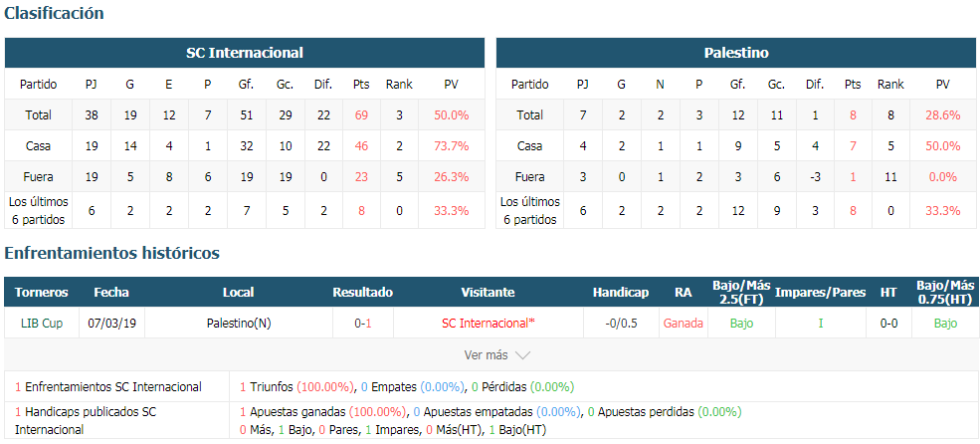Open Palestino(N) home team link
The image size is (980, 444).
[x=239, y=324]
